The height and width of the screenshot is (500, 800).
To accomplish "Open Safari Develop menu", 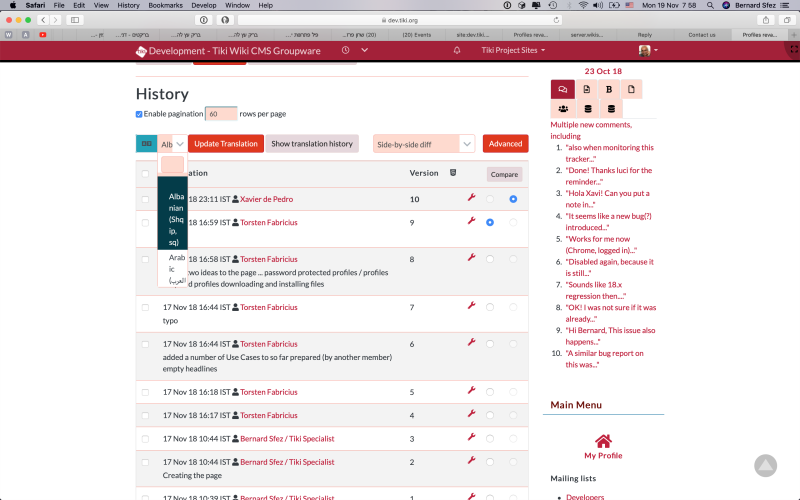I will tap(204, 5).
